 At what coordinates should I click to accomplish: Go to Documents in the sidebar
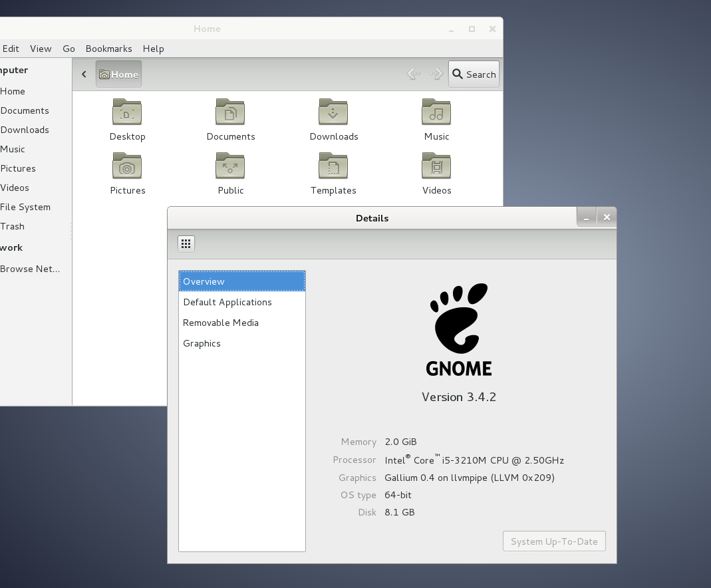click(x=35, y=110)
